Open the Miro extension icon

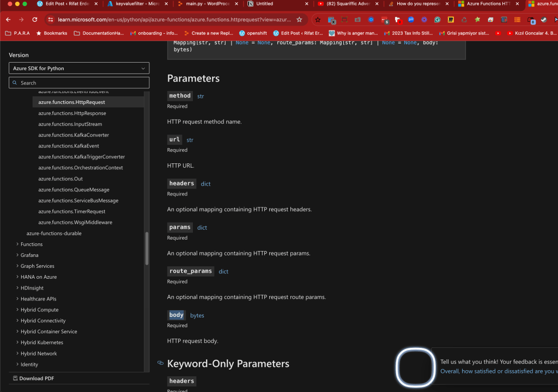point(451,20)
